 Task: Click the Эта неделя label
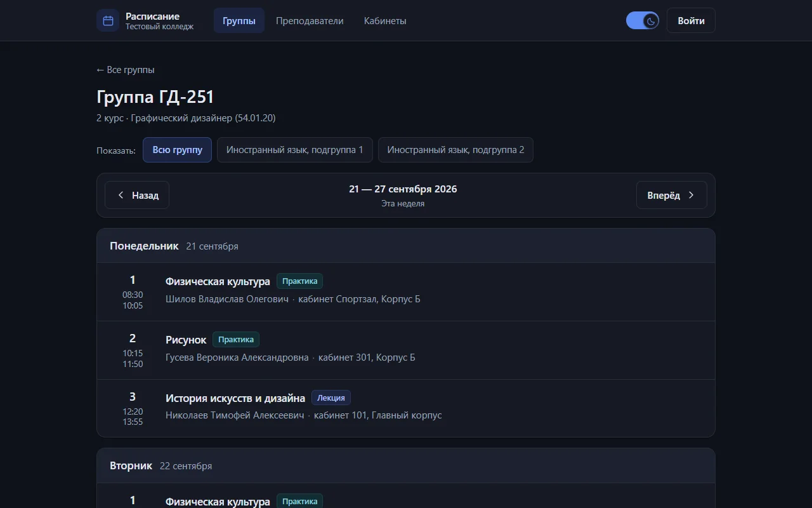coord(403,204)
